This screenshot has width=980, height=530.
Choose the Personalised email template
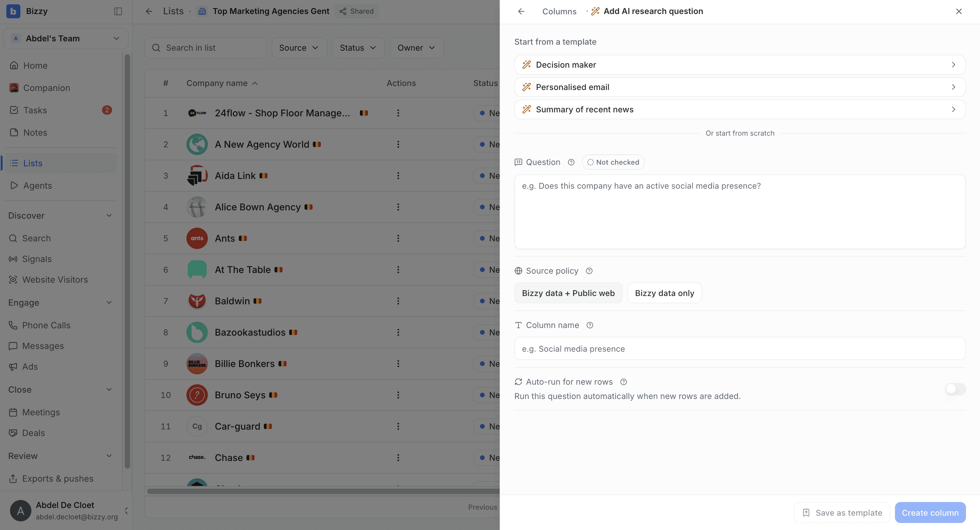(x=740, y=87)
